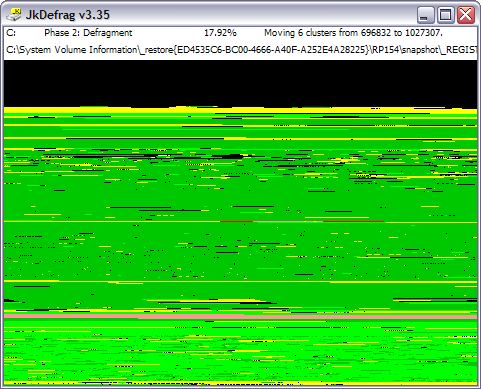481x389 pixels.
Task: Click the 17.92% progress value
Action: click(220, 33)
